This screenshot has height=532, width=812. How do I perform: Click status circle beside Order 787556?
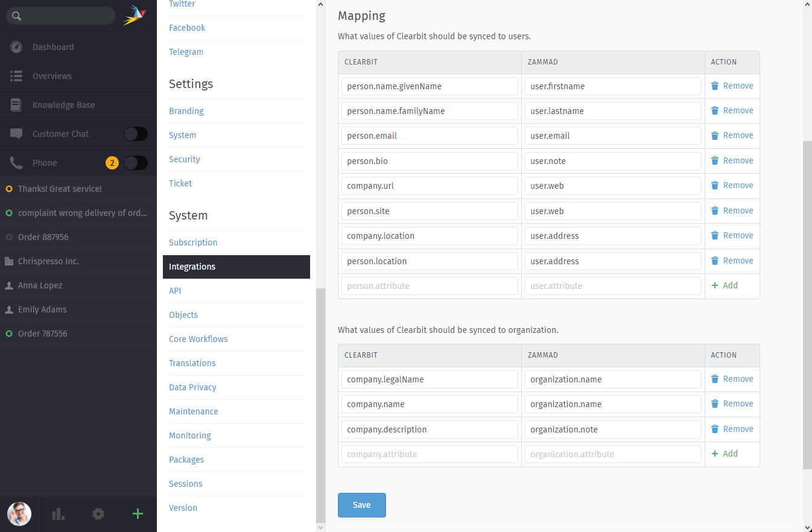click(x=9, y=334)
